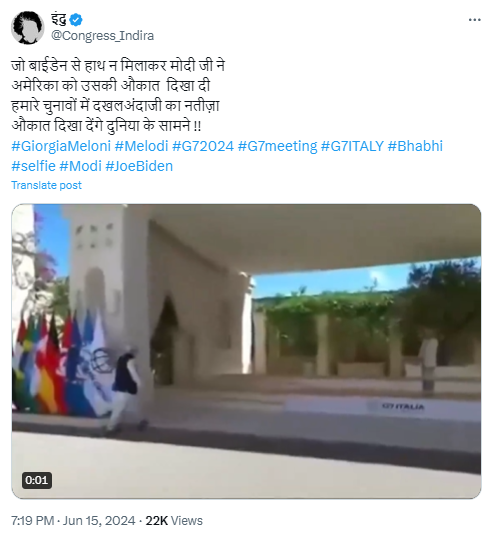Open the #Melodi hashtag
The image size is (493, 535).
[142, 146]
